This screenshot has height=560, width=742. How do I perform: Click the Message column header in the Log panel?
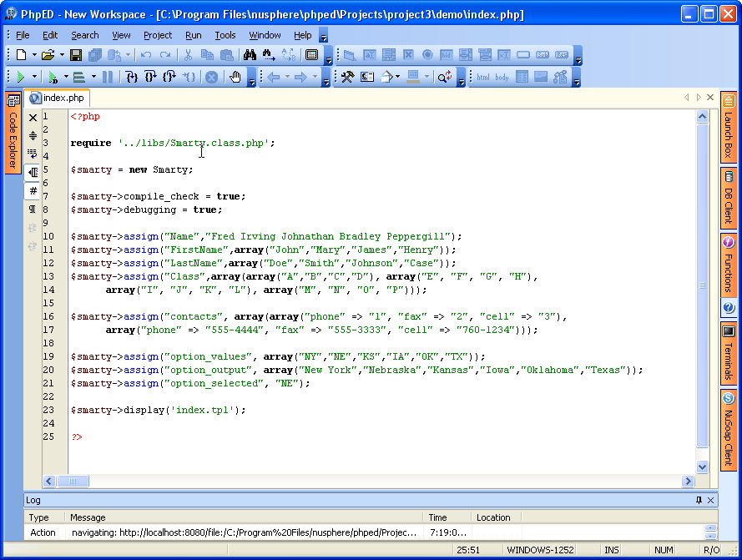[88, 517]
